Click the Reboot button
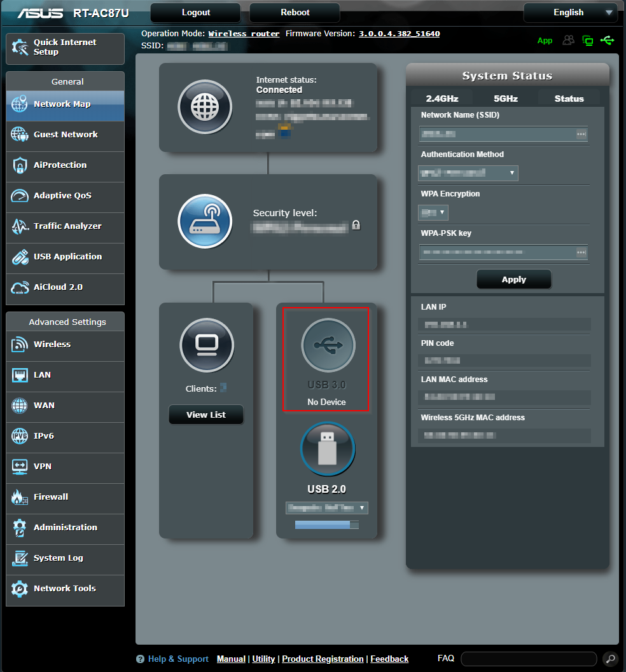626x672 pixels. coord(295,13)
